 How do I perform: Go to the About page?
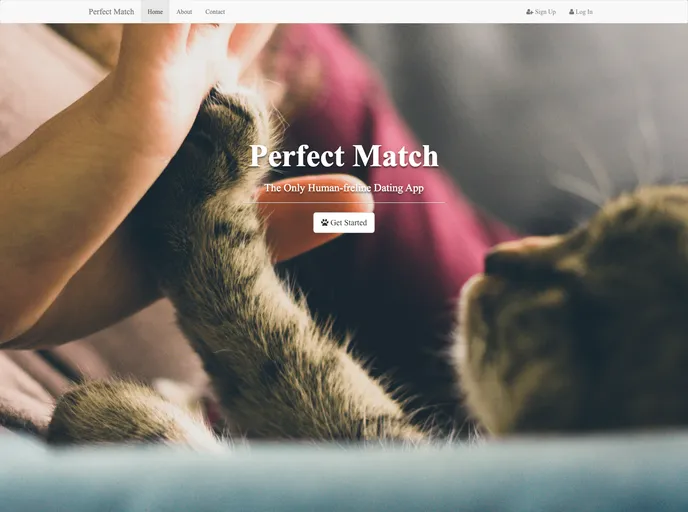[x=184, y=12]
